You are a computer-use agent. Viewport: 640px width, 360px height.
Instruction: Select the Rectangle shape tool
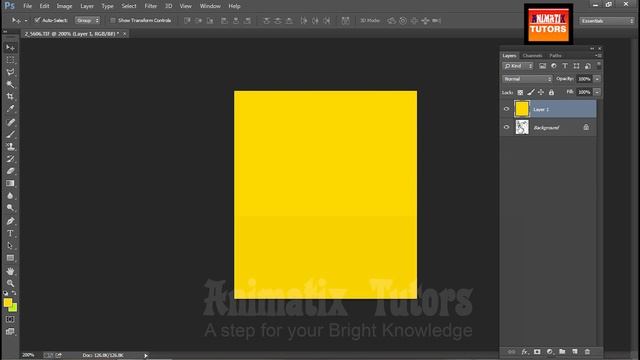11,258
